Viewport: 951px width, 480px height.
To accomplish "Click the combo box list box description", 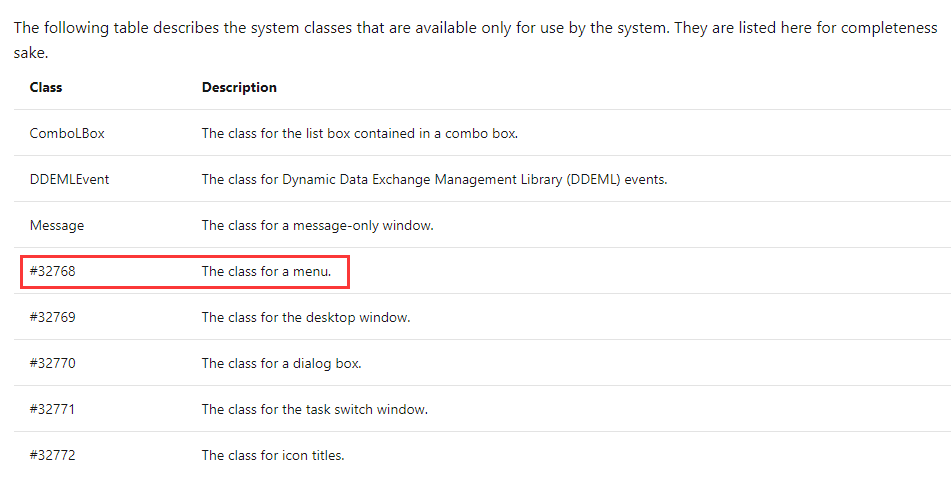I will click(359, 133).
